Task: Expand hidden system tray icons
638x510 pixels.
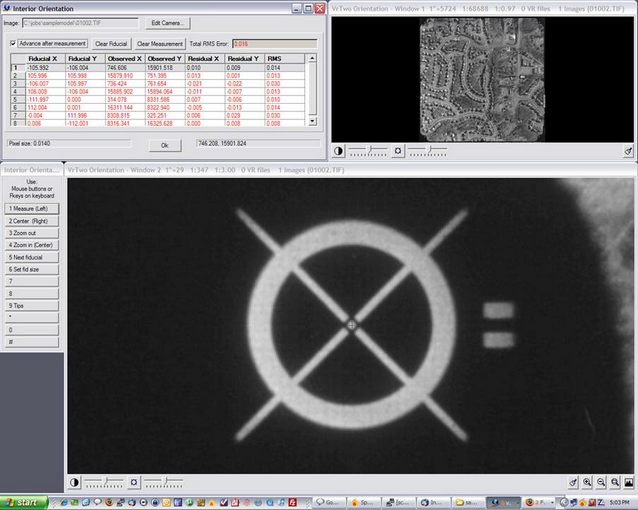Action: pos(563,503)
